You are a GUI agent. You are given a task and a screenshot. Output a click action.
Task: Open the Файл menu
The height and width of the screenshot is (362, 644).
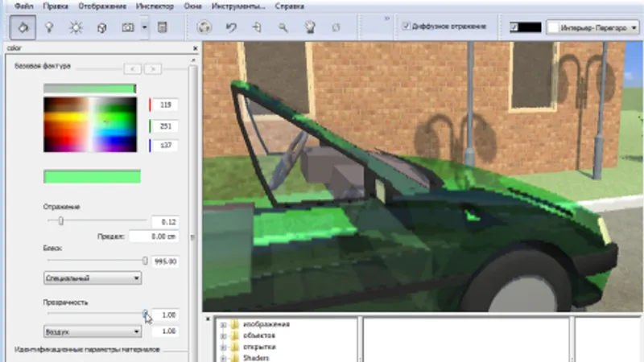coord(24,6)
